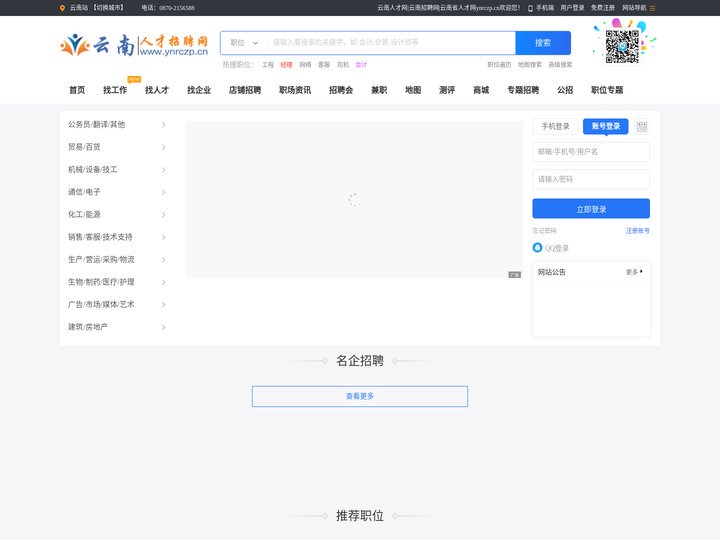Click the 查看更多 button
Screen dimensions: 720x540
360,396
